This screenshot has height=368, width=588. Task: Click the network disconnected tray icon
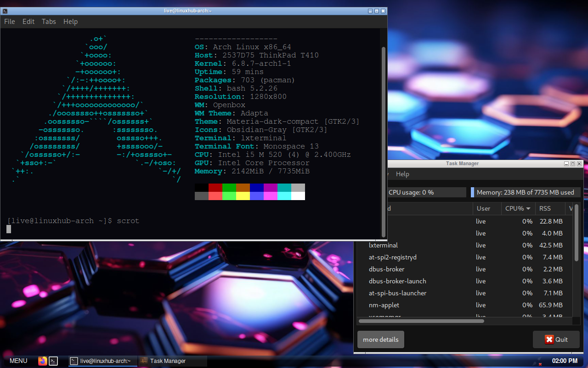click(537, 361)
